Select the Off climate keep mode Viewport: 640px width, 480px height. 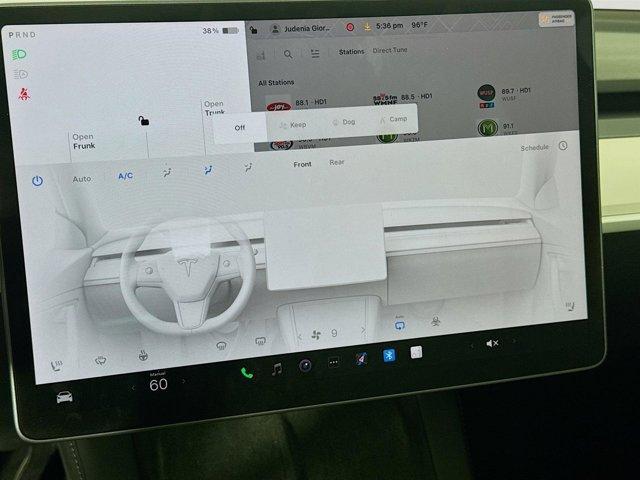pyautogui.click(x=240, y=127)
